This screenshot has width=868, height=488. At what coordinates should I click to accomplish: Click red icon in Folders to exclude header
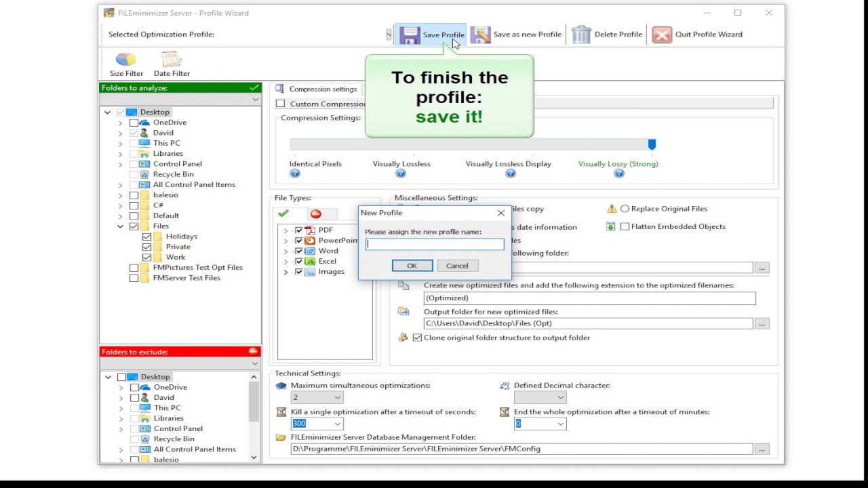pyautogui.click(x=254, y=351)
